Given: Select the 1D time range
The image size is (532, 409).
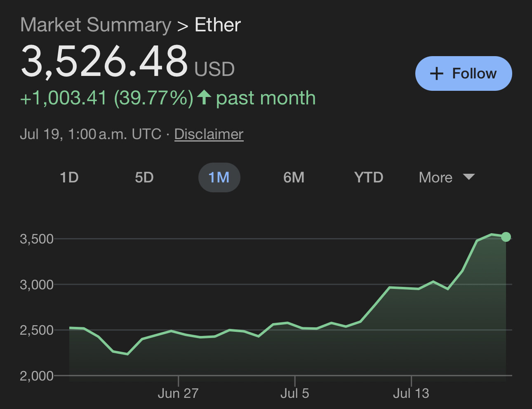Looking at the screenshot, I should click(69, 177).
